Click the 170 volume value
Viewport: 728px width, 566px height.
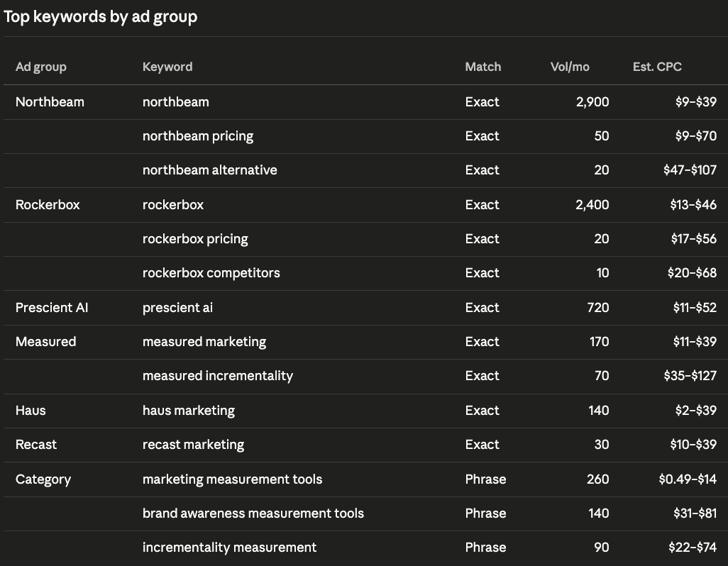pos(600,342)
